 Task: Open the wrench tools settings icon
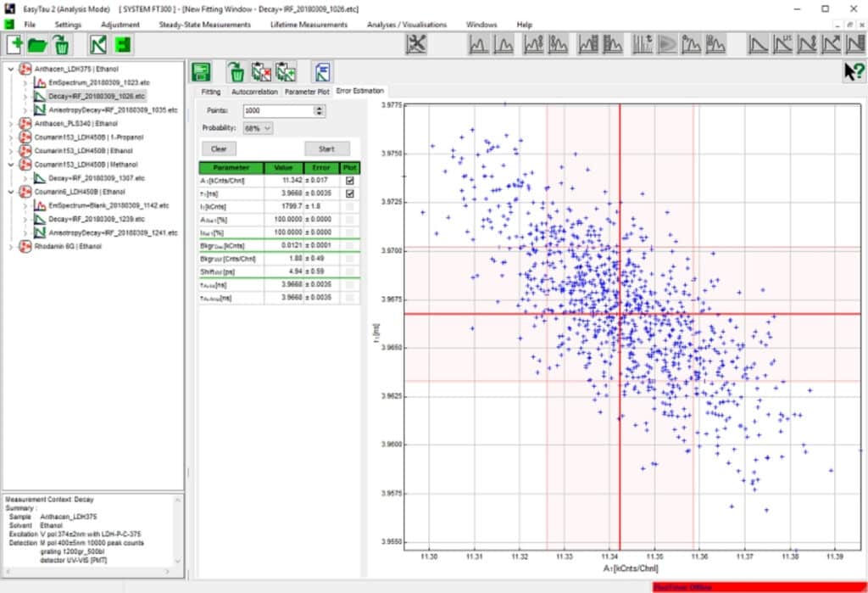tap(416, 45)
